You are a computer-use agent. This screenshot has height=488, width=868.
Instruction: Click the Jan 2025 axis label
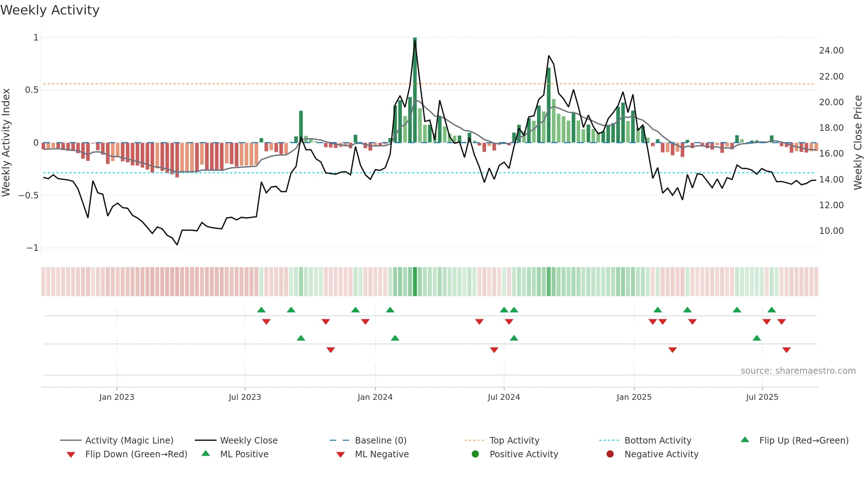tap(634, 397)
